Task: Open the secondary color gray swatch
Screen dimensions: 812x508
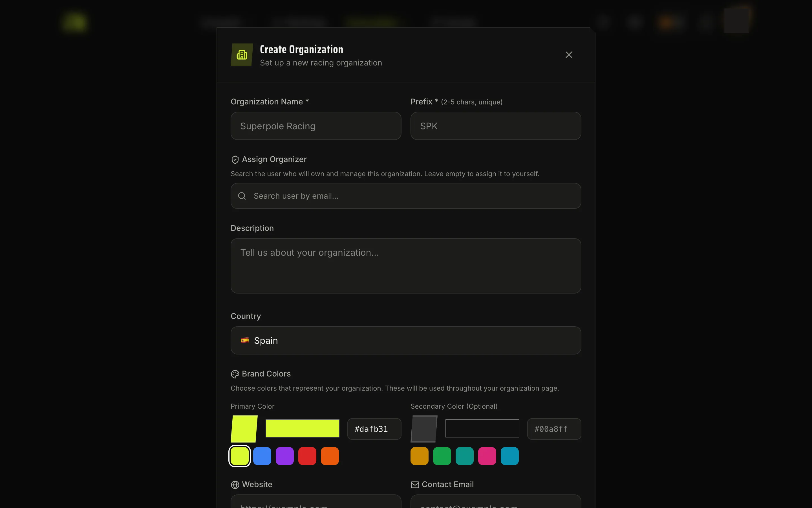Action: coord(424,429)
